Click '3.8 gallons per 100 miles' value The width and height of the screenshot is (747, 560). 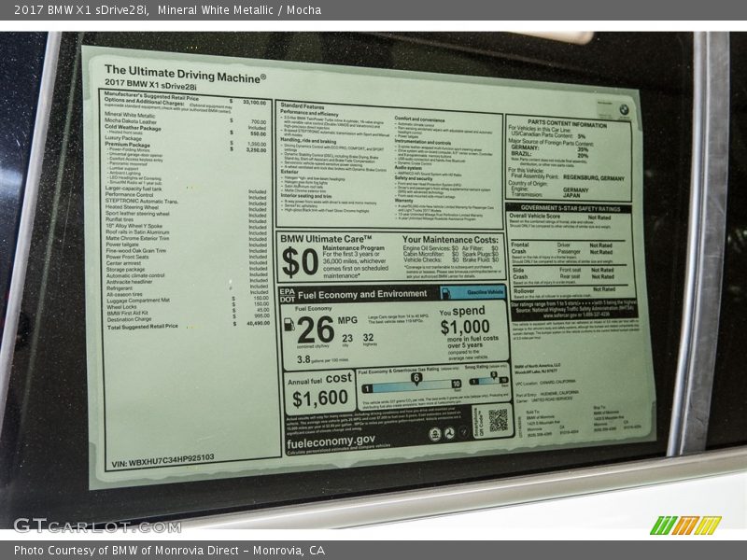(322, 359)
